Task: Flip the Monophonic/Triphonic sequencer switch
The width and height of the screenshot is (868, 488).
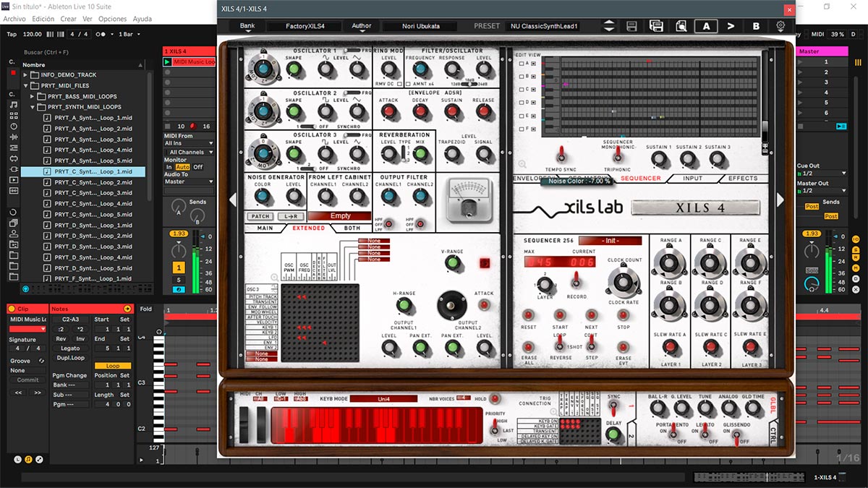Action: tap(618, 156)
